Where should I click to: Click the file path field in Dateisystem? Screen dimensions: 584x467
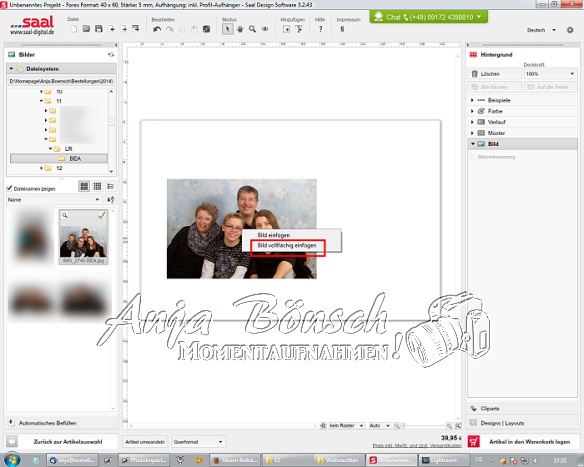click(61, 81)
